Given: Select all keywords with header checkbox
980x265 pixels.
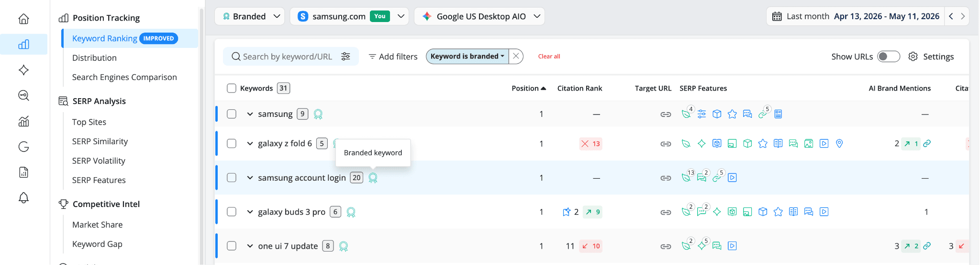Looking at the screenshot, I should (232, 88).
